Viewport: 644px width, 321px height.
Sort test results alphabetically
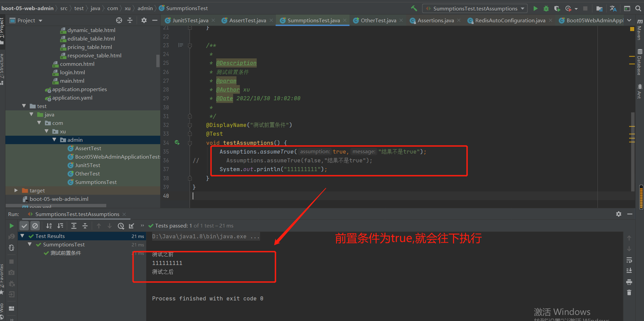[49, 226]
